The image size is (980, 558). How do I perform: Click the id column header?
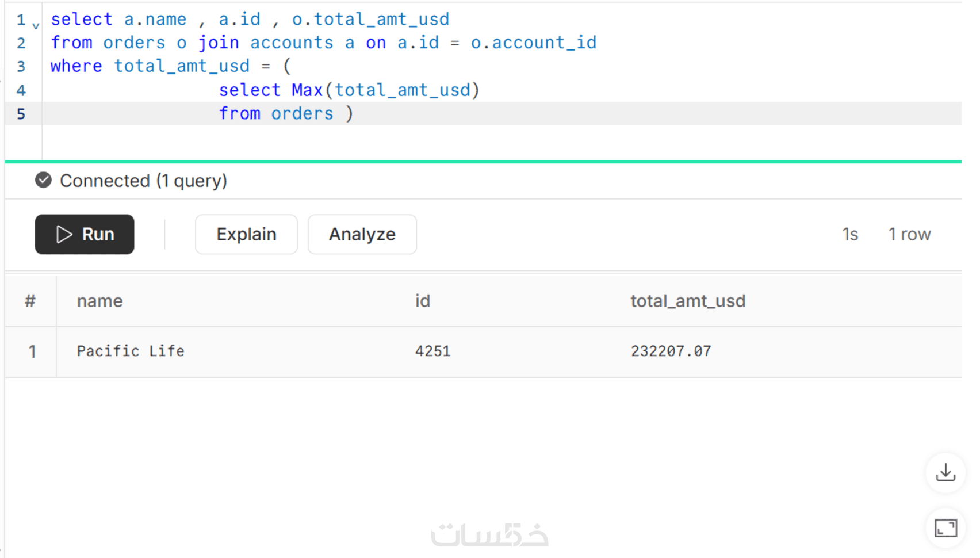422,301
